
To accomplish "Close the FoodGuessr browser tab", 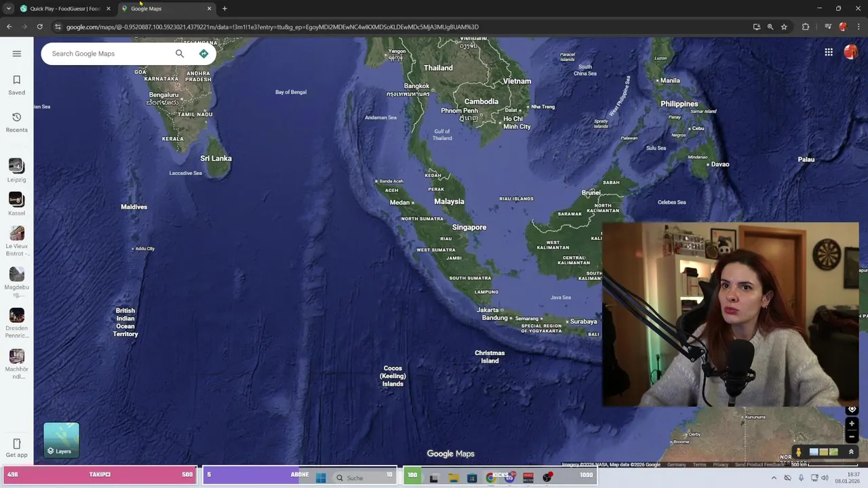I will (x=108, y=9).
